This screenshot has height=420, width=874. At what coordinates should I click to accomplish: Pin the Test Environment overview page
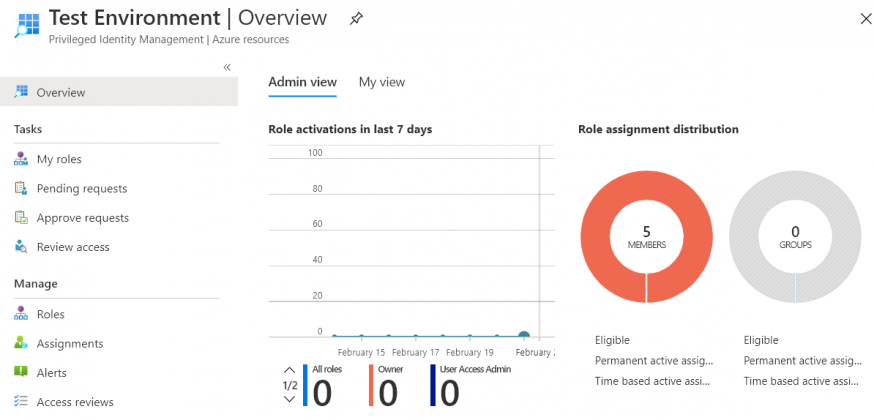(x=356, y=19)
